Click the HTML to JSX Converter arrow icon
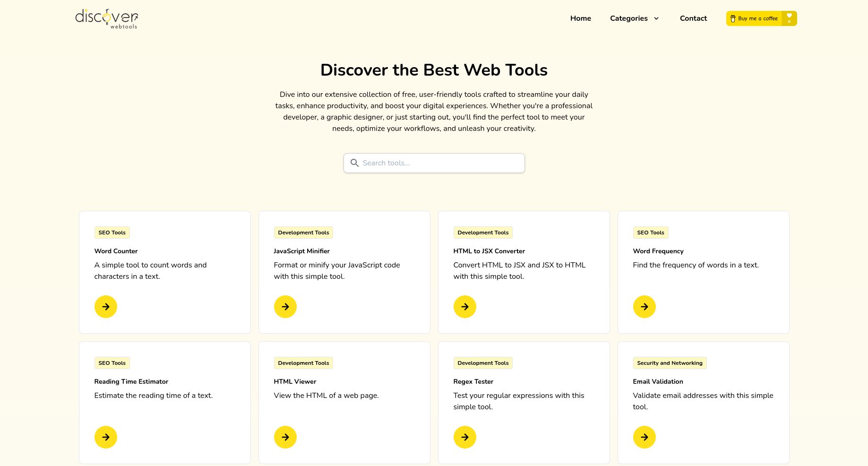Screen dimensions: 868x466 pyautogui.click(x=464, y=307)
